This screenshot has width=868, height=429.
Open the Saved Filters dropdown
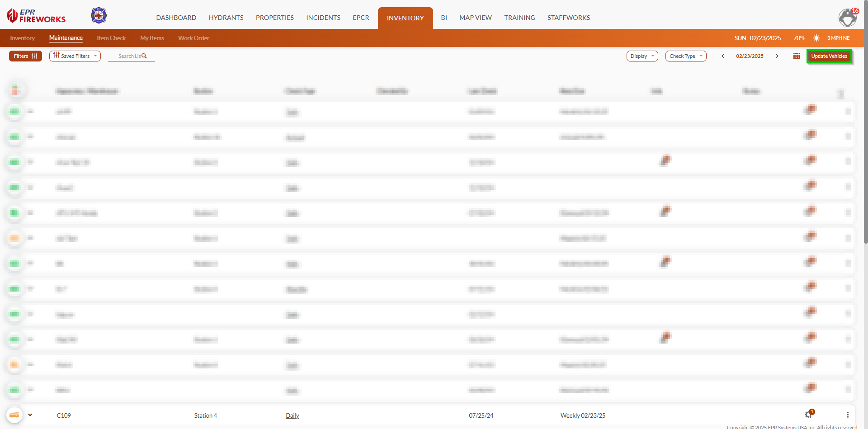75,56
